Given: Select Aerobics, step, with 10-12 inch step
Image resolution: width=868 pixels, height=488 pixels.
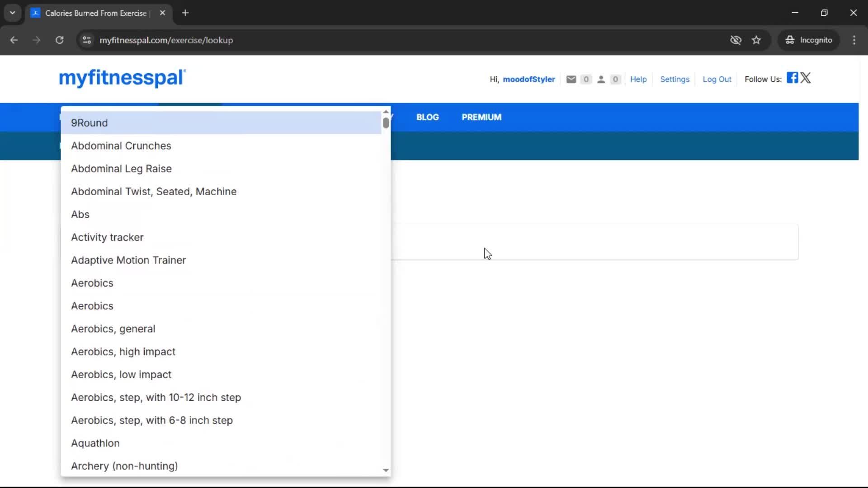Looking at the screenshot, I should [x=221, y=398].
